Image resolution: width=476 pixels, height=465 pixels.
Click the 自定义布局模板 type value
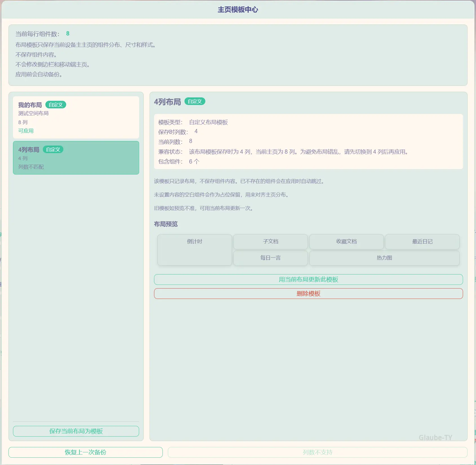tap(208, 122)
